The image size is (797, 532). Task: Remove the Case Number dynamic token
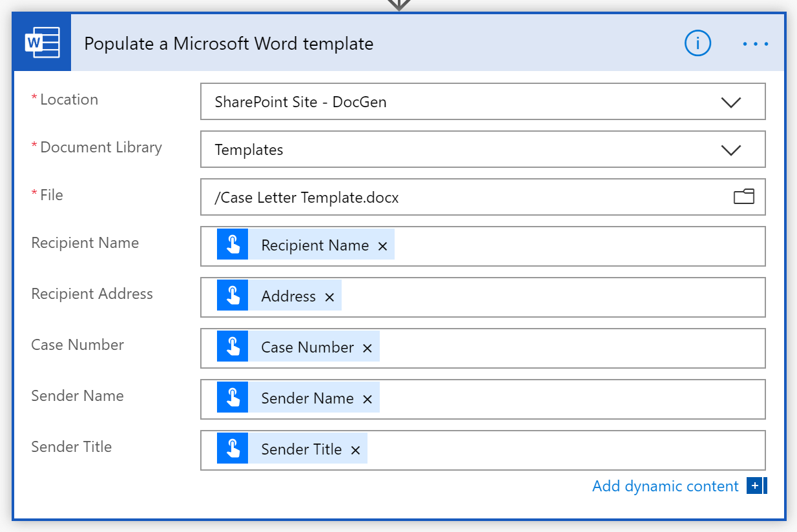coord(367,348)
